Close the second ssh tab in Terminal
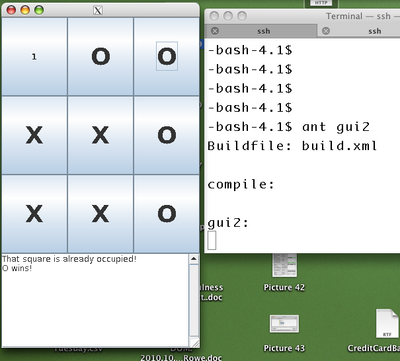Viewport: 400px width, 361px height. click(x=326, y=31)
